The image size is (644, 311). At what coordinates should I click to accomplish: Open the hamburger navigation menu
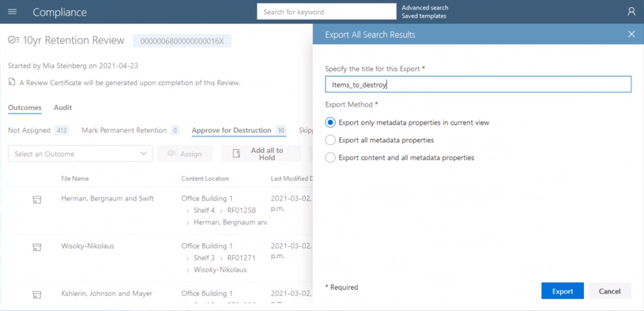pos(13,12)
